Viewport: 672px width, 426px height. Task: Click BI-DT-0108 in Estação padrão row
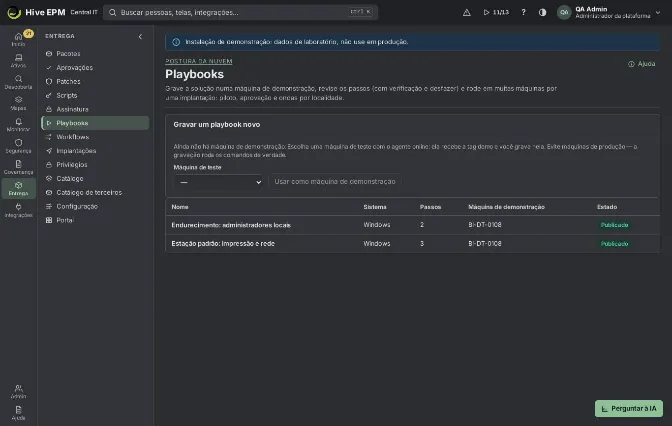point(485,243)
